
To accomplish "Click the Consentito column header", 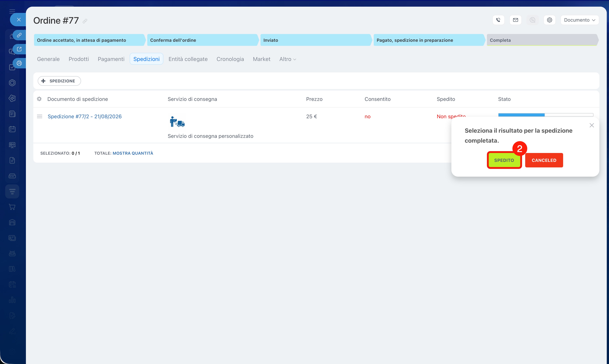I will [x=377, y=99].
